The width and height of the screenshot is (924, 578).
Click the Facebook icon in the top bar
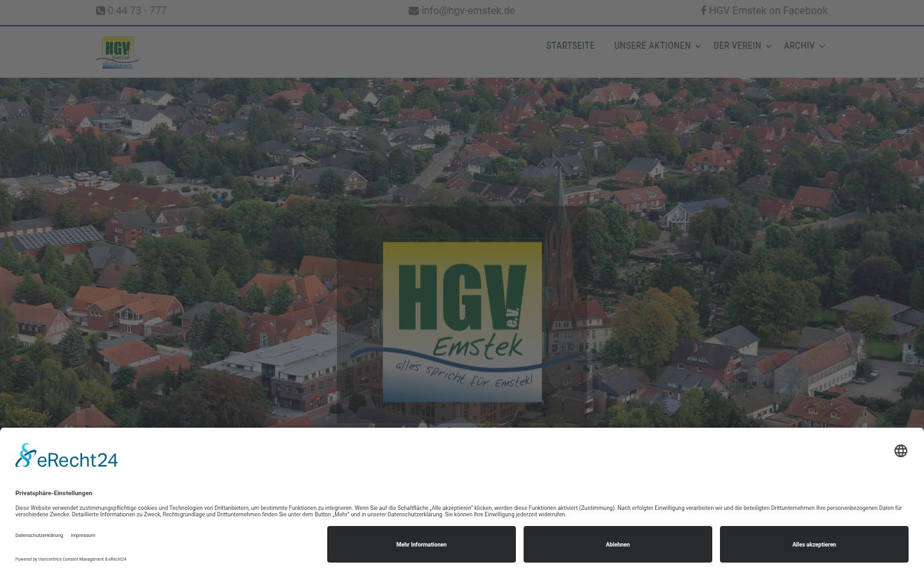pyautogui.click(x=703, y=11)
